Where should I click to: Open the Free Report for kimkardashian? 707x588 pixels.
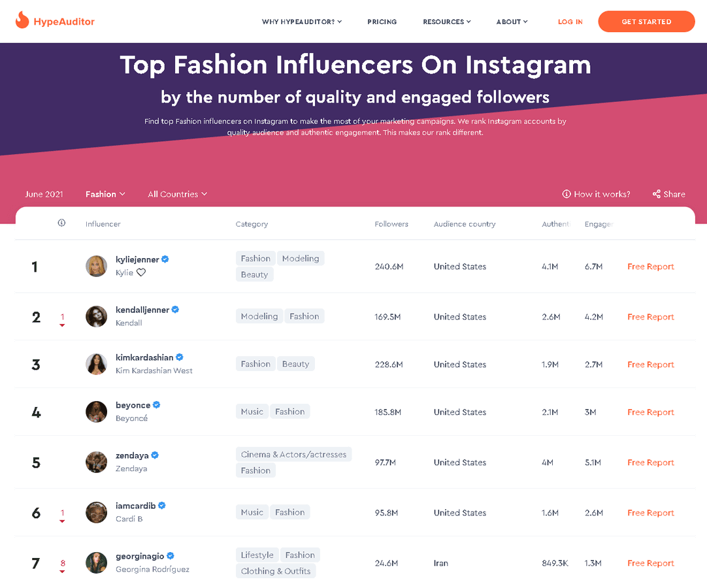point(650,364)
